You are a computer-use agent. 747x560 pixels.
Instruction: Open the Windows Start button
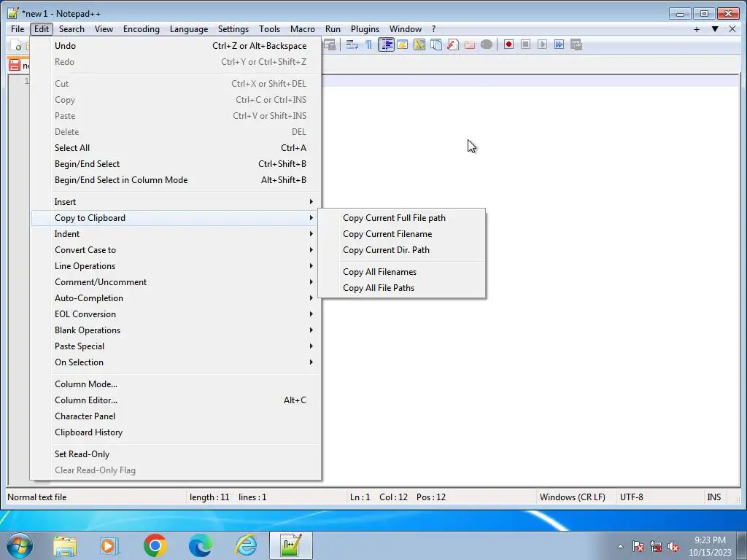[x=20, y=545]
